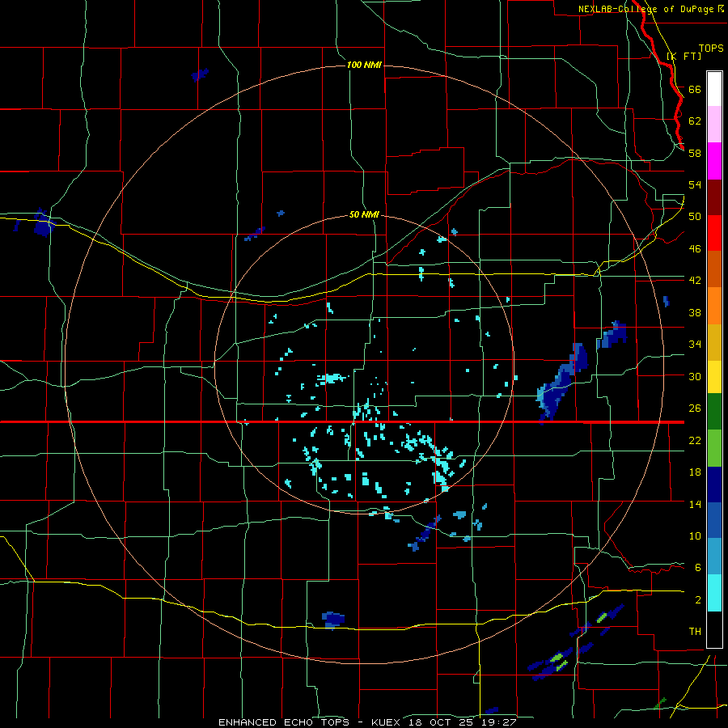The height and width of the screenshot is (728, 728).
Task: Click the 30 legend value
Action: click(x=695, y=376)
